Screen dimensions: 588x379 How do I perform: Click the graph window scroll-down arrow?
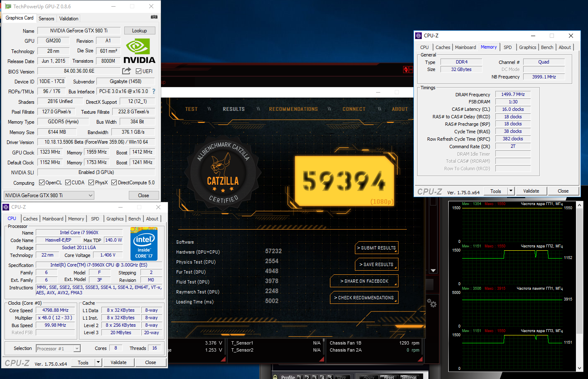coord(580,368)
